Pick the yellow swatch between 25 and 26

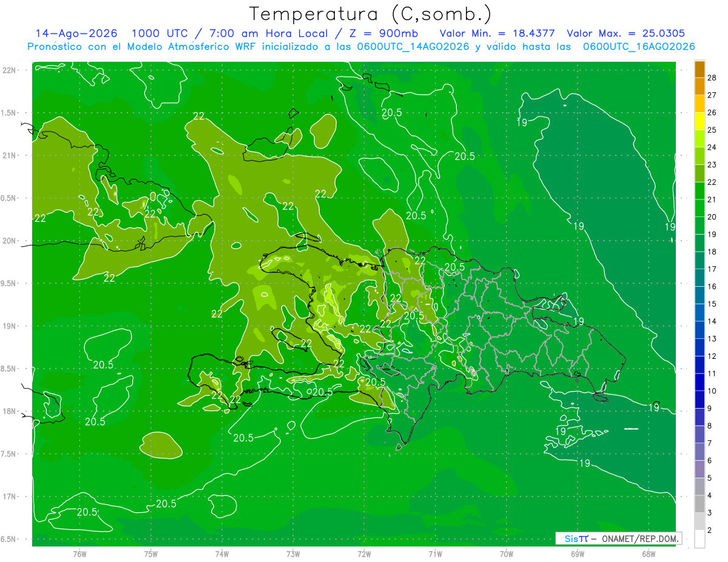click(699, 121)
